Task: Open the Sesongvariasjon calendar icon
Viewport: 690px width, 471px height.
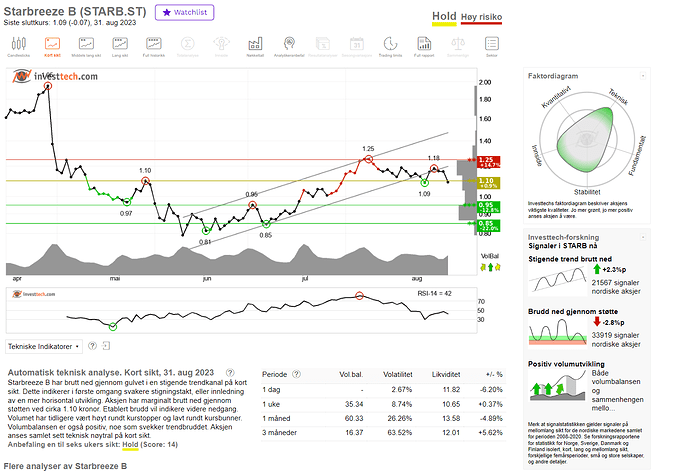Action: coord(356,47)
